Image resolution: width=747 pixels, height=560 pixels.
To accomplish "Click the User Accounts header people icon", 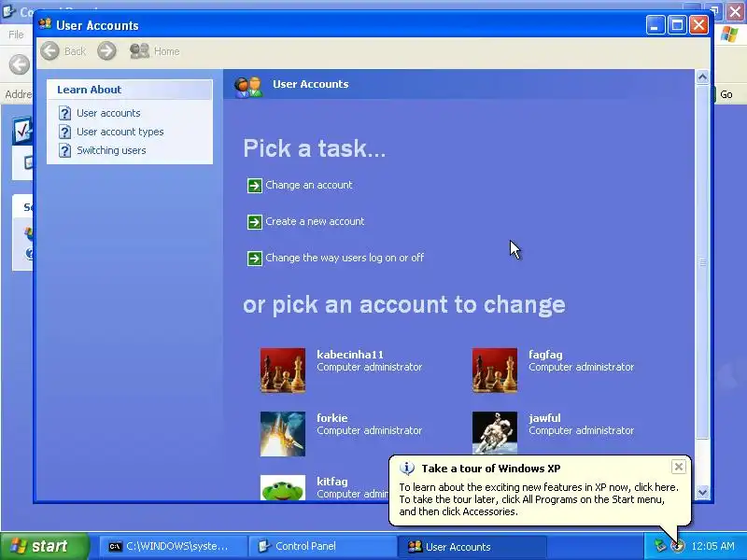I will tap(248, 86).
